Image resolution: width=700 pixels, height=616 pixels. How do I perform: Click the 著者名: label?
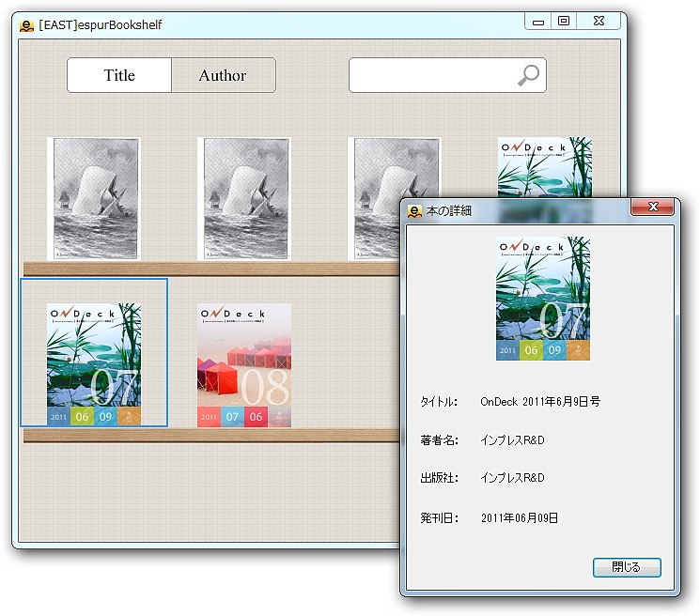coord(439,440)
